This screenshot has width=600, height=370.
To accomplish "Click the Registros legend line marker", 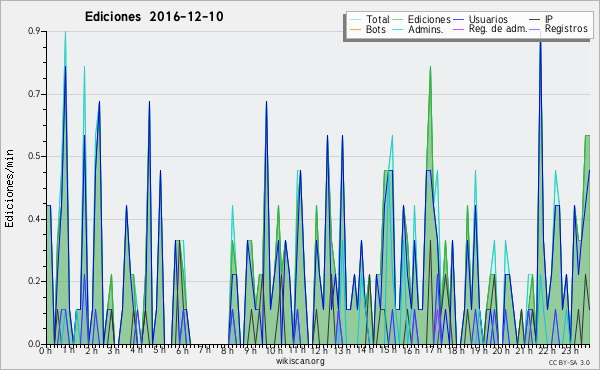I will pyautogui.click(x=535, y=29).
